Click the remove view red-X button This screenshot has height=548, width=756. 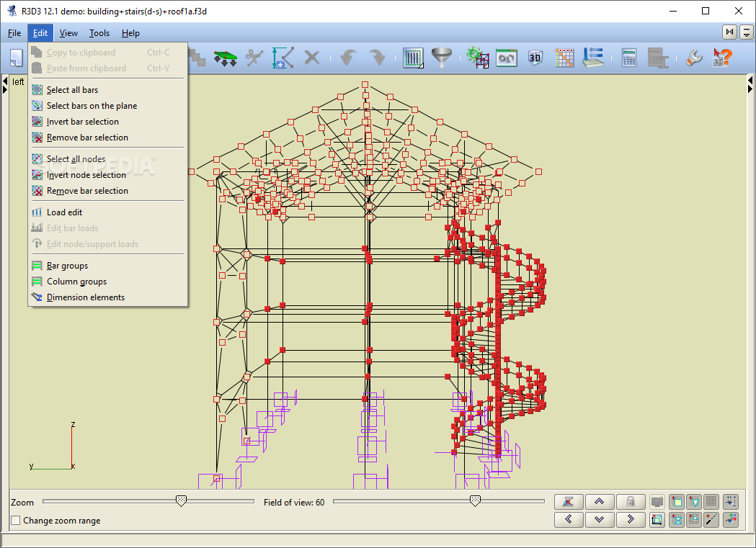[569, 502]
